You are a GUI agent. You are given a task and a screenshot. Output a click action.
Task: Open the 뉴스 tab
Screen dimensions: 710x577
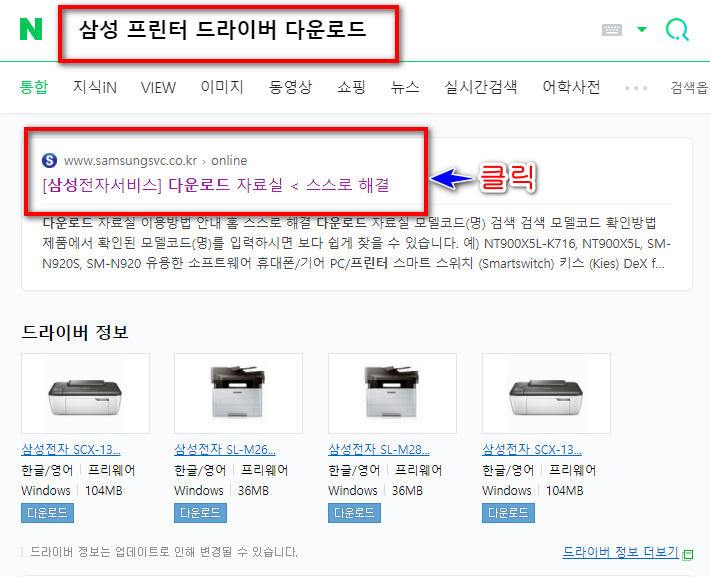(405, 87)
